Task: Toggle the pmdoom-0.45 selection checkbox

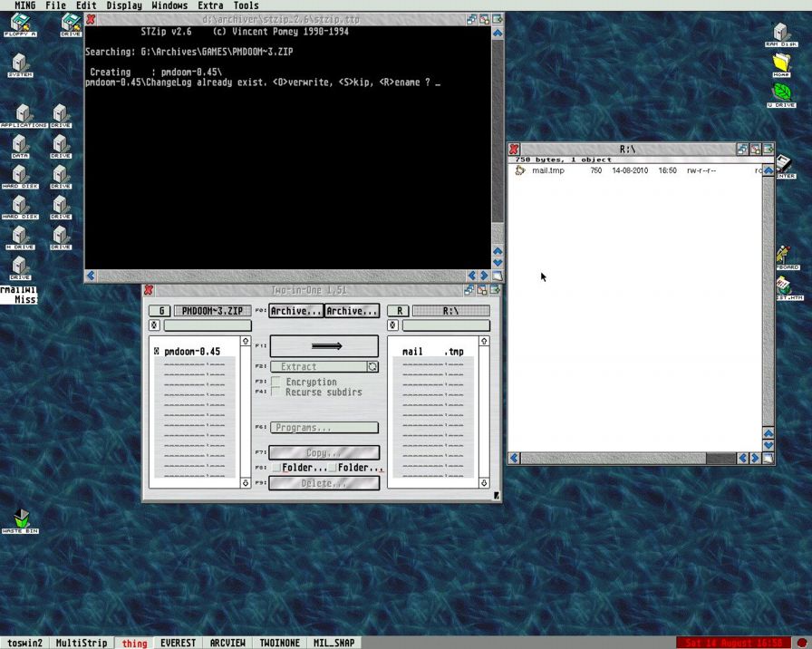Action: (x=157, y=352)
